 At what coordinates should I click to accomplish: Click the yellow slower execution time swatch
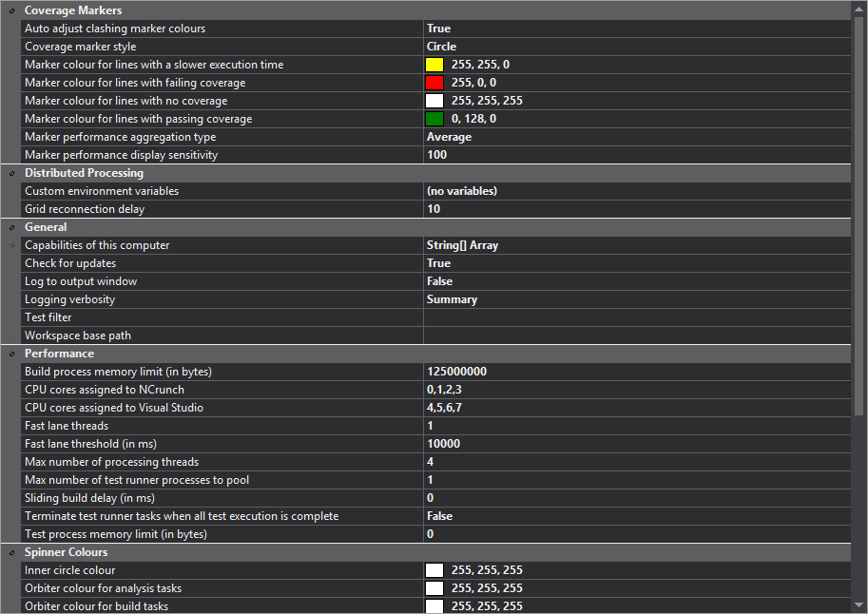coord(434,65)
